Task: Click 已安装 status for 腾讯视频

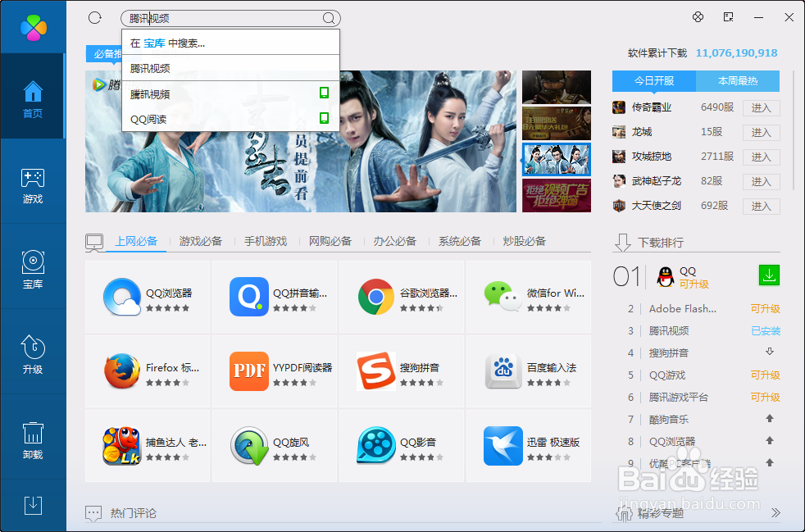Action: (x=766, y=331)
